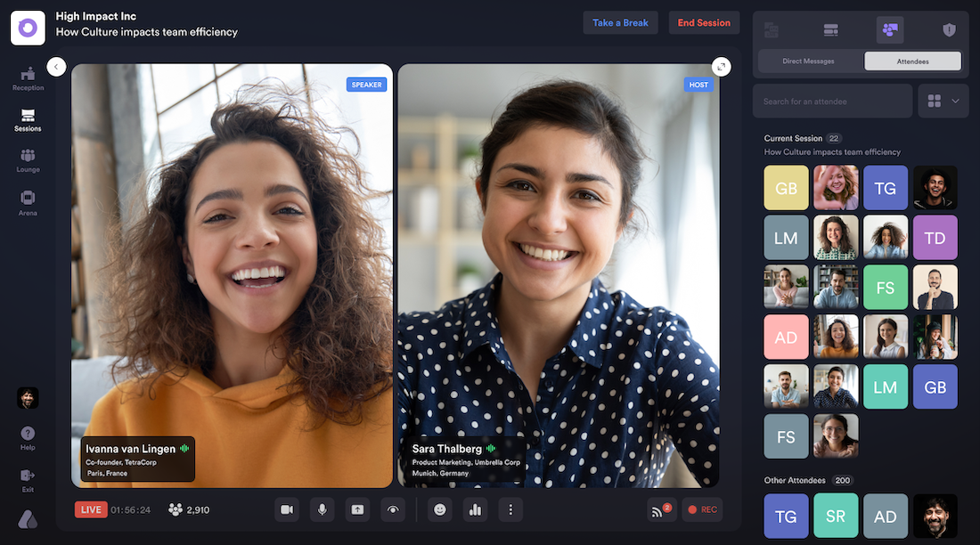This screenshot has width=980, height=545.
Task: Click the triangle logo at the sidebar bottom
Action: [28, 519]
